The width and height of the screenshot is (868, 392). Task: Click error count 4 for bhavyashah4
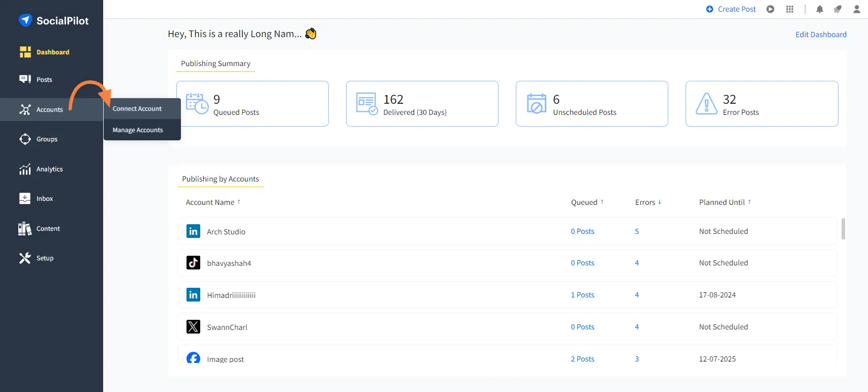[x=637, y=263]
